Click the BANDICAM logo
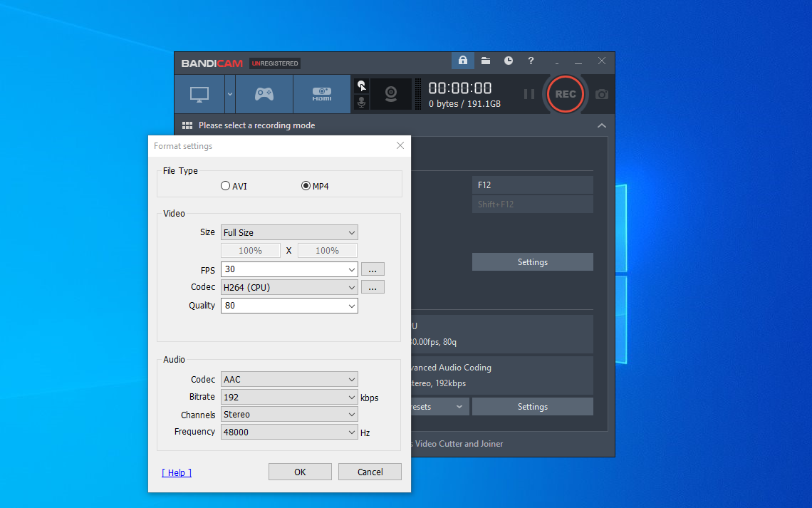 [x=212, y=63]
